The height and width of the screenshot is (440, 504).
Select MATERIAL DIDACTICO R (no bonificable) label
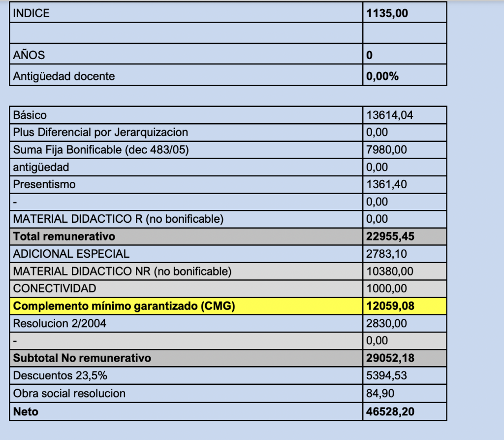[118, 219]
